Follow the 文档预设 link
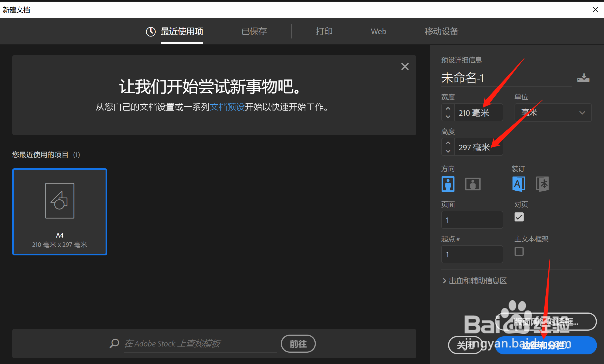Viewport: 604px width, 364px height. click(227, 107)
